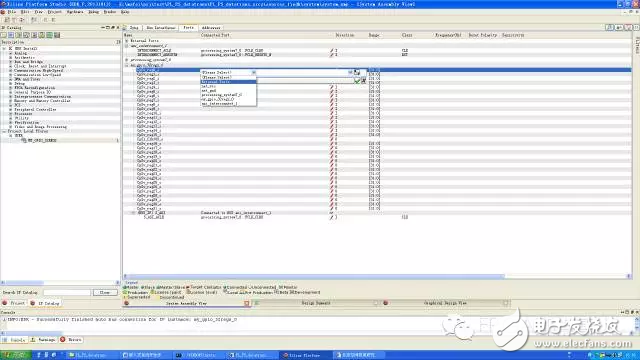Switch to Graphical Design View tab
The height and width of the screenshot is (360, 640).
pyautogui.click(x=445, y=303)
